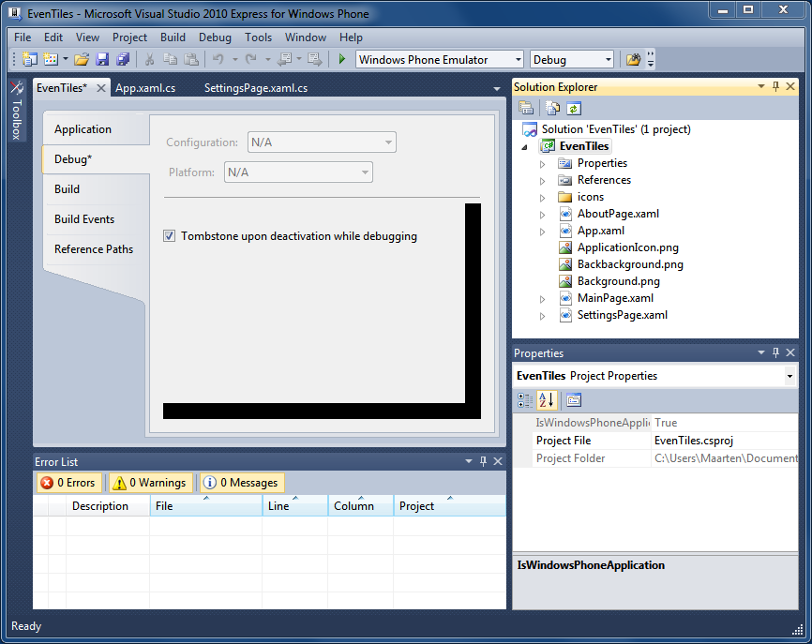Click the New Project toolbar icon
The height and width of the screenshot is (644, 812).
(x=29, y=60)
